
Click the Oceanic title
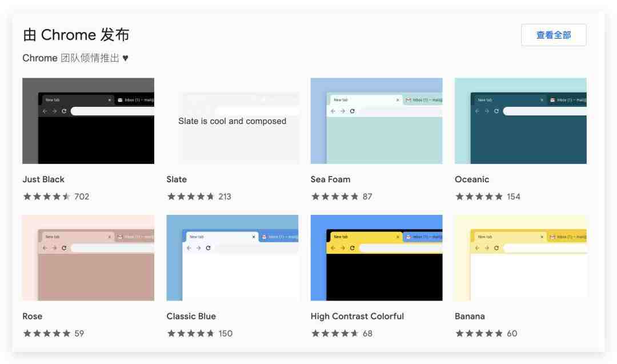pyautogui.click(x=472, y=179)
